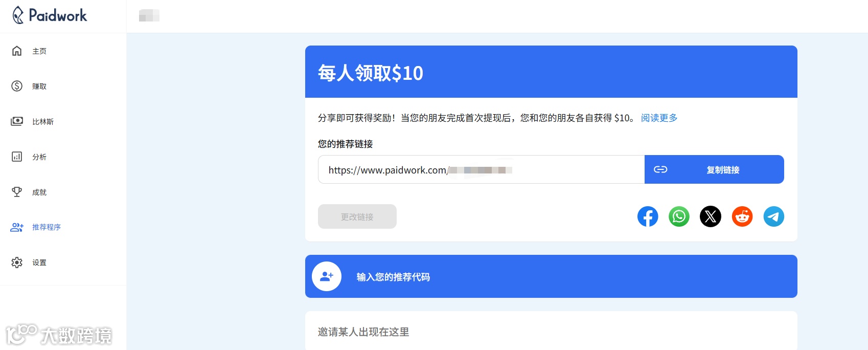Click the 邀请某人出现在这里 text

pos(363,332)
